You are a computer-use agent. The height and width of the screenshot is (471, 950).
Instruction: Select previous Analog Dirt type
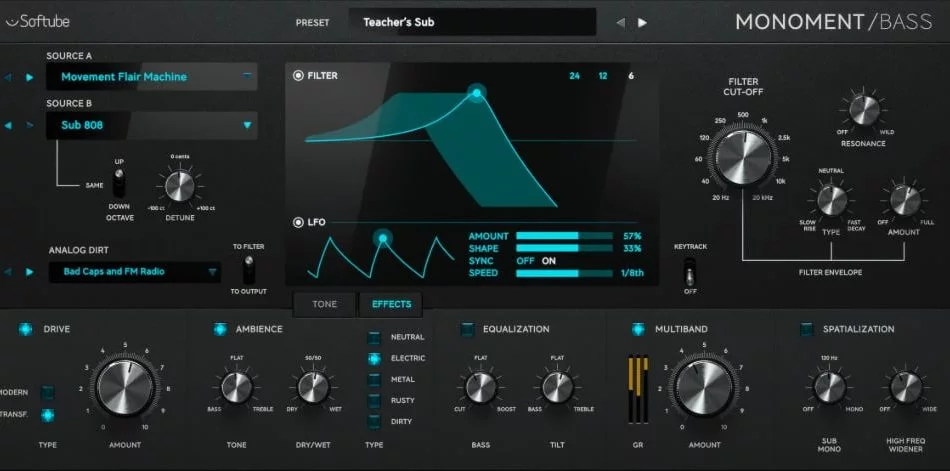click(8, 272)
